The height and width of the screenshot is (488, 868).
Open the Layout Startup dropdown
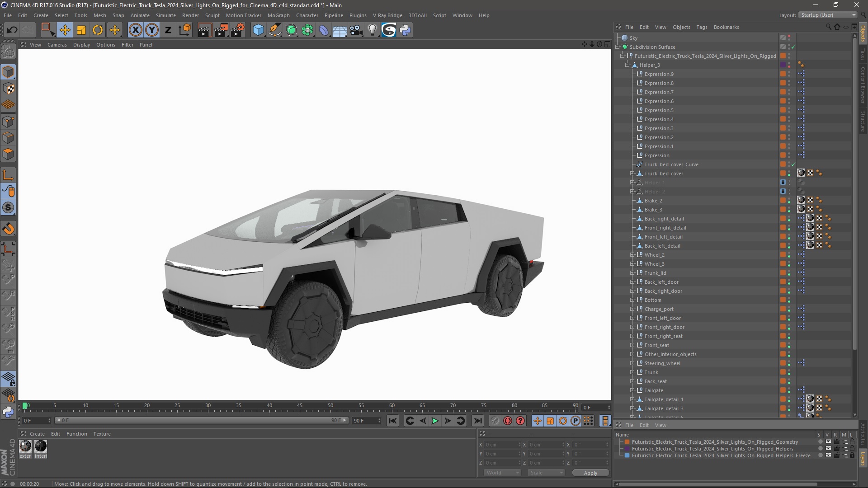(x=828, y=15)
